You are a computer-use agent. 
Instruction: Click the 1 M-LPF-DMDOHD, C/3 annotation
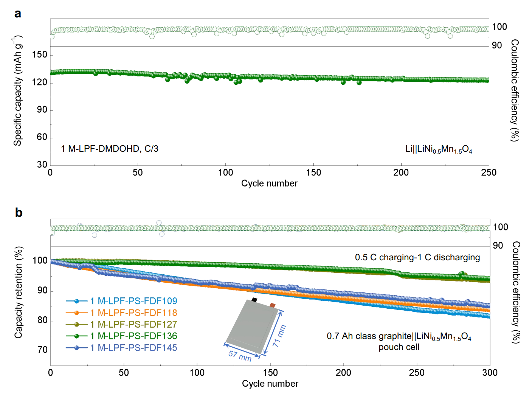click(x=110, y=149)
